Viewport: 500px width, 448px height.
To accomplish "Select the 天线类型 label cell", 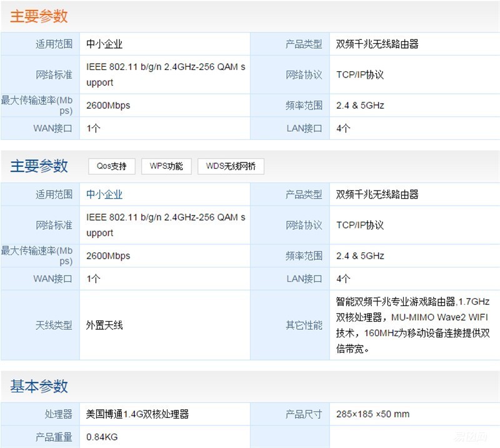I will pos(40,326).
